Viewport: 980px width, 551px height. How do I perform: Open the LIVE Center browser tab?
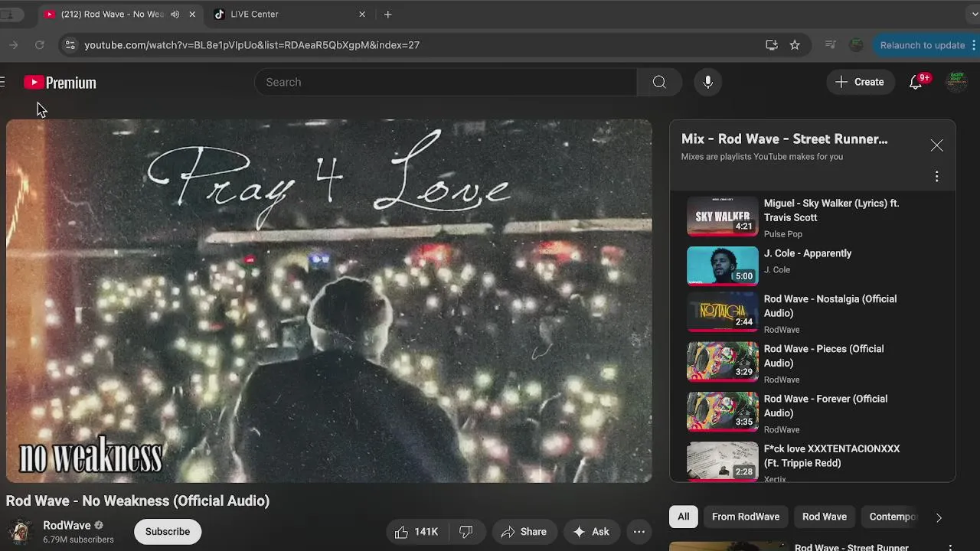(287, 15)
